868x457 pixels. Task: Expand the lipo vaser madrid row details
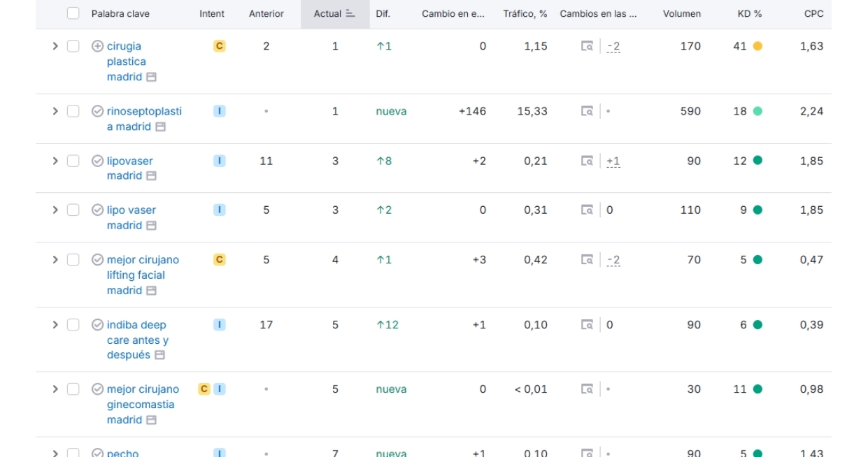(55, 210)
